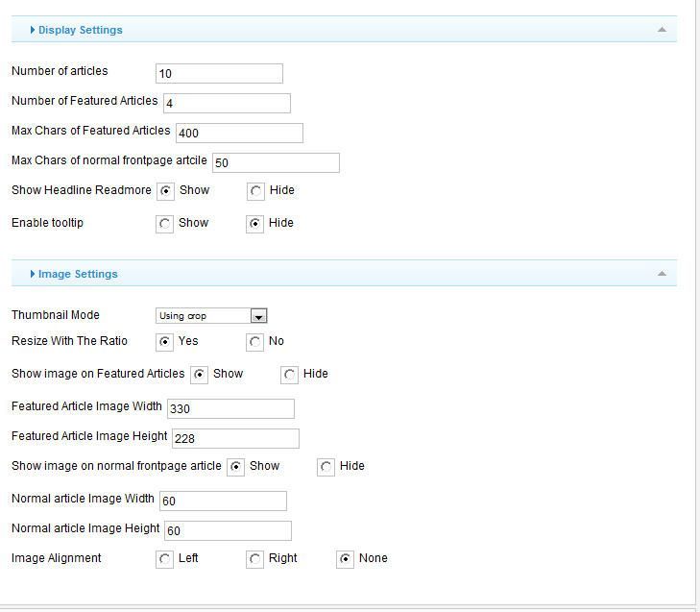Click the Display Settings header title

(x=81, y=30)
